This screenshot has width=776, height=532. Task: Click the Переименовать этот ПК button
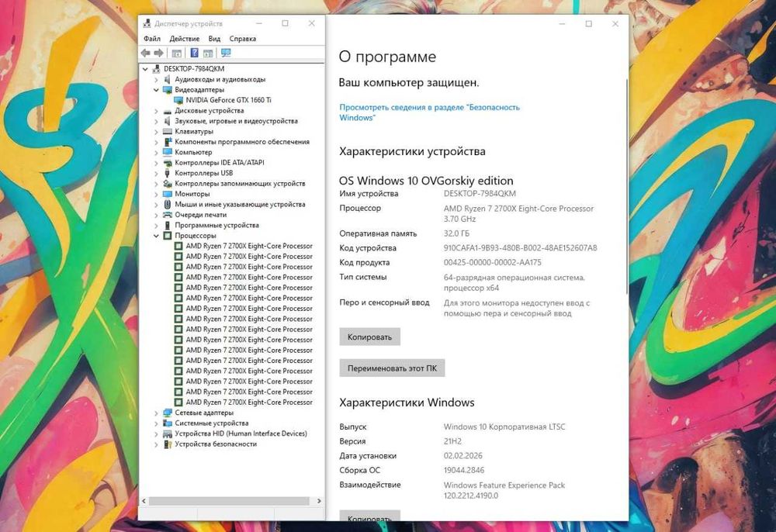click(392, 368)
